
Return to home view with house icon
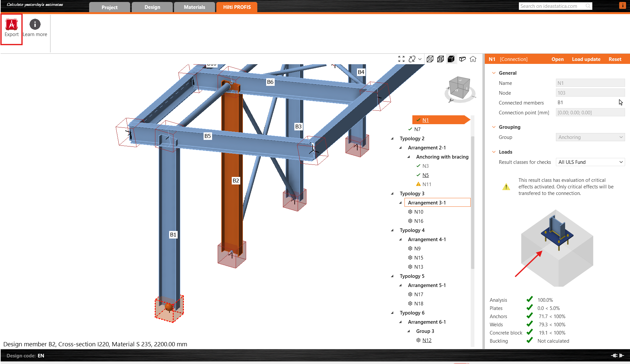pyautogui.click(x=473, y=59)
